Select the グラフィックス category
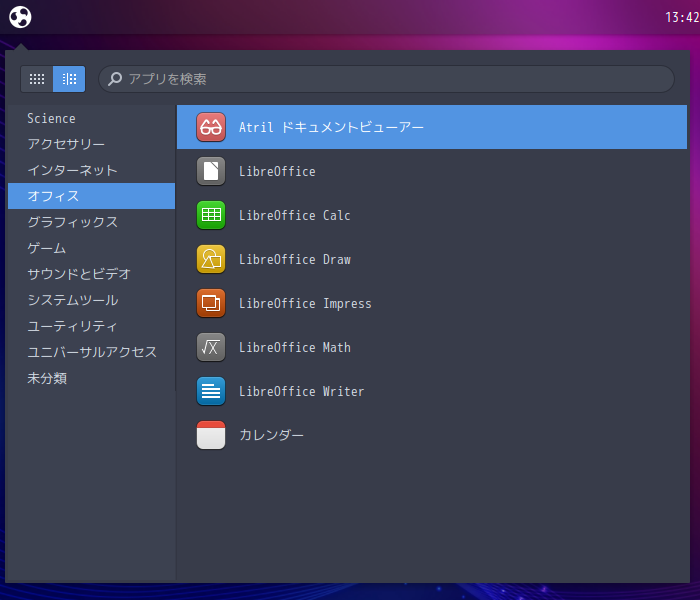The height and width of the screenshot is (600, 700). (x=92, y=222)
